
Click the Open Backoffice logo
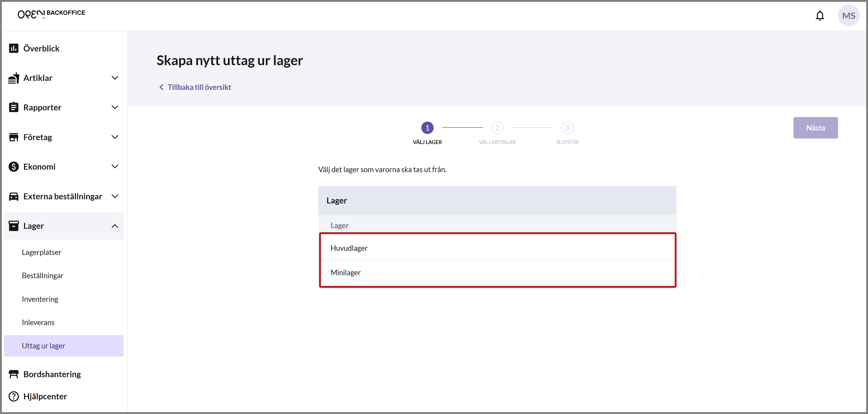click(51, 13)
